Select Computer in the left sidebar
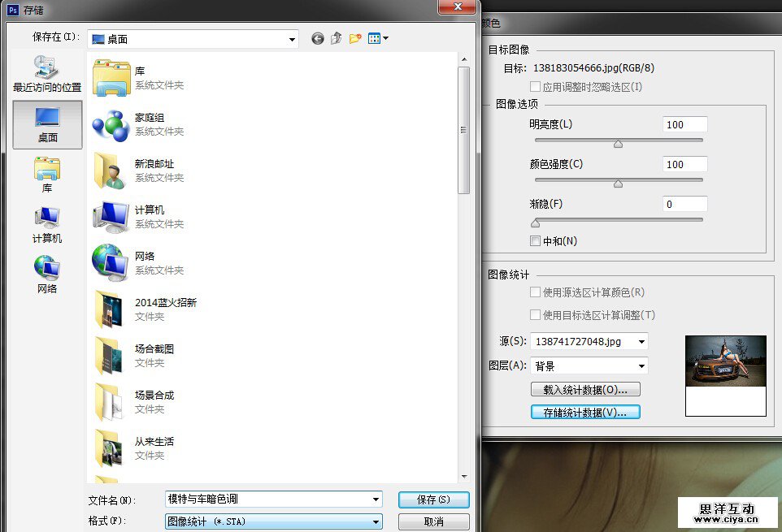Screen dimensions: 782x532 coord(47,225)
